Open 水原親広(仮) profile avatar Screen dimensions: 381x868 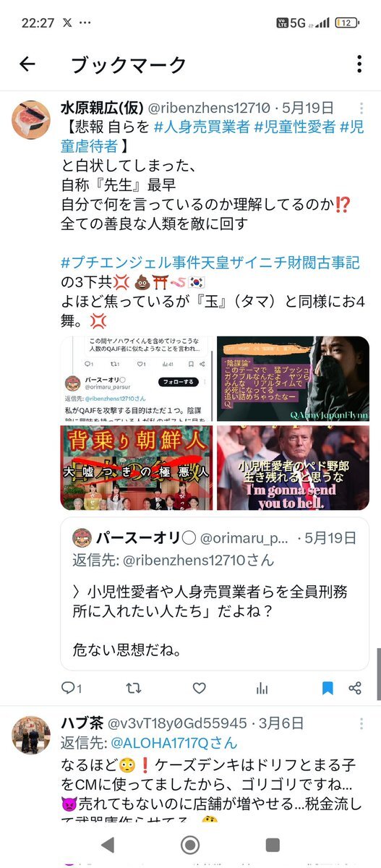click(x=31, y=119)
